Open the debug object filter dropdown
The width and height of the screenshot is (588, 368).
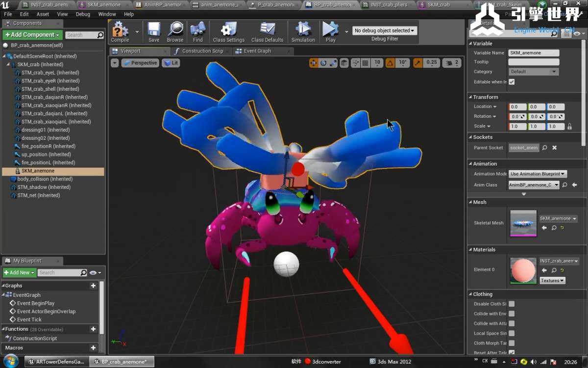point(385,30)
